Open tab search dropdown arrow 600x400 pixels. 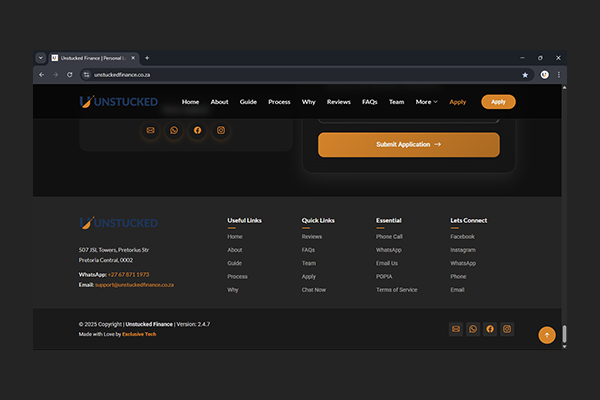coord(41,58)
